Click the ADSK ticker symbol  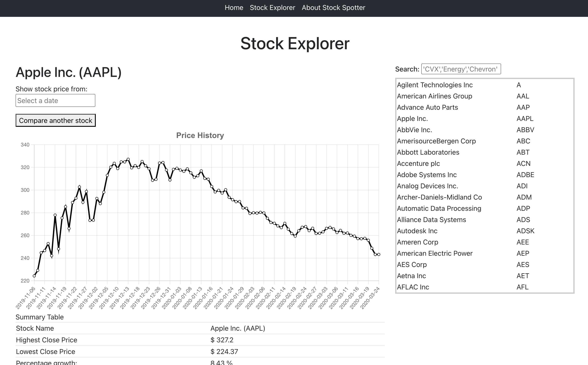(525, 231)
